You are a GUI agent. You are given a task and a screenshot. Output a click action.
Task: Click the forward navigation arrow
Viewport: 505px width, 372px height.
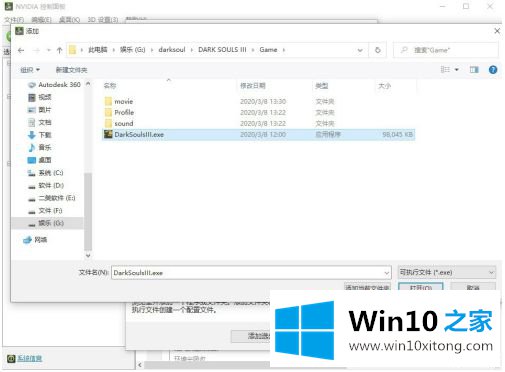(36, 50)
